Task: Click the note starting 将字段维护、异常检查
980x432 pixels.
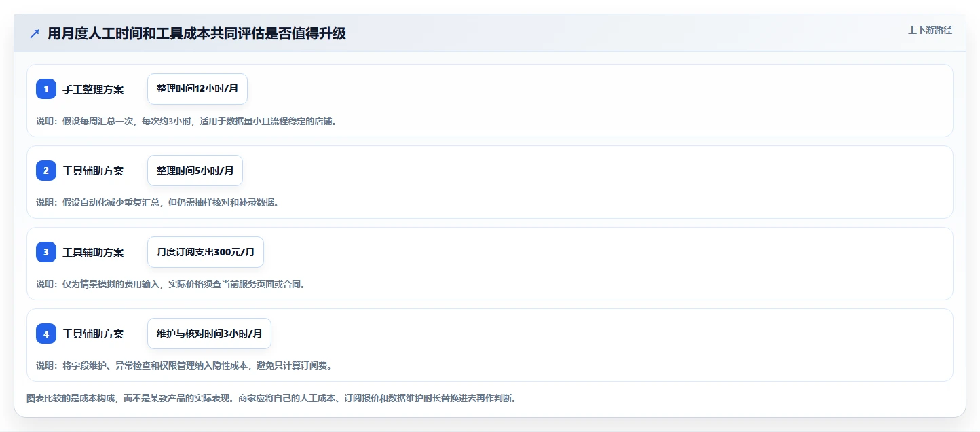Action: pyautogui.click(x=184, y=365)
